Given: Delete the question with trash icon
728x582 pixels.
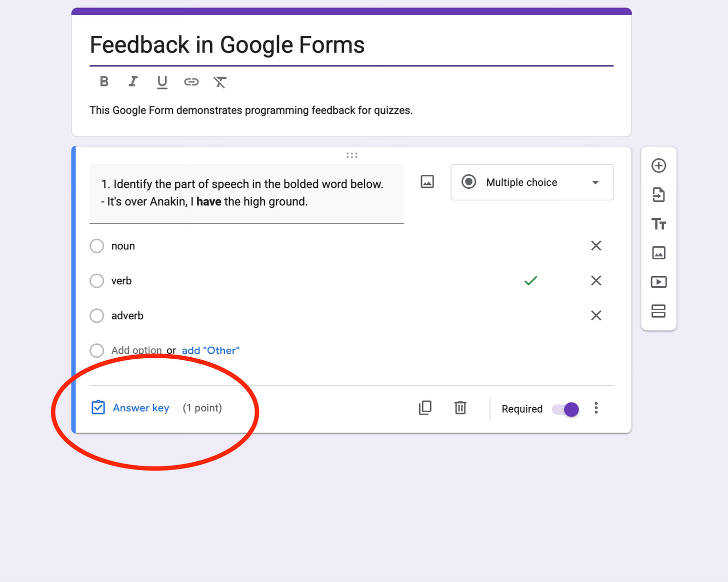Looking at the screenshot, I should point(460,408).
